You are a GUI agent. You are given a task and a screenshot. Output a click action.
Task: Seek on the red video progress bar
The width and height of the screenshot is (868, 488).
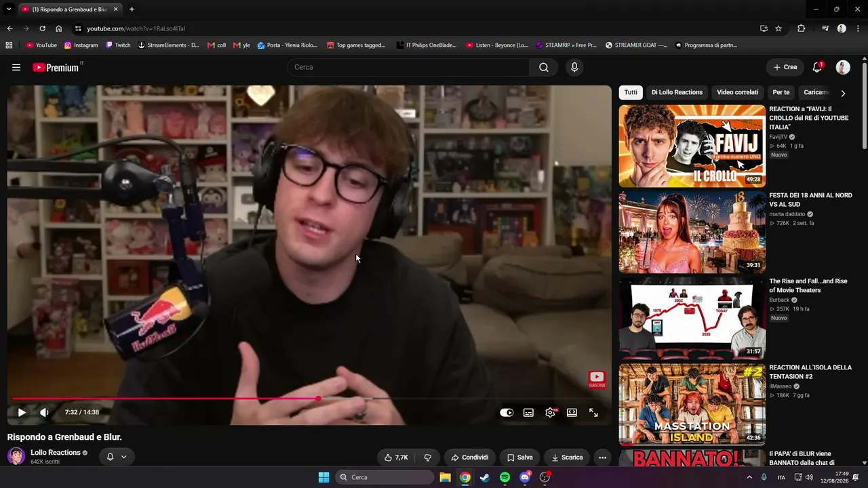[309, 399]
